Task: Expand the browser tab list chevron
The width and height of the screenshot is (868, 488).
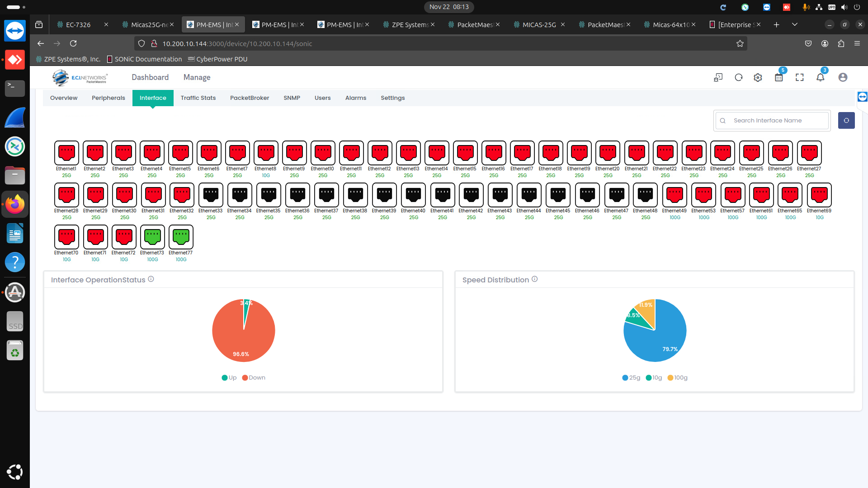Action: (795, 24)
